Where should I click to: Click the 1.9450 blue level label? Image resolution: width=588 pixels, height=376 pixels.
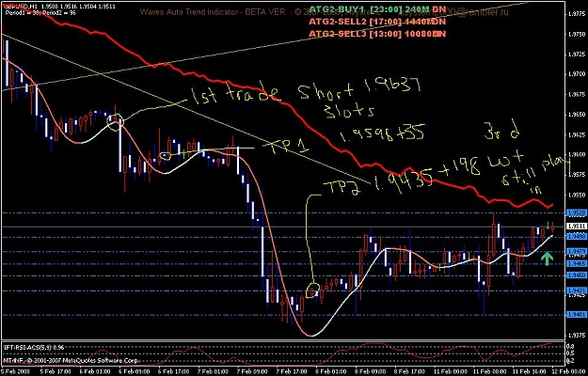[x=577, y=275]
